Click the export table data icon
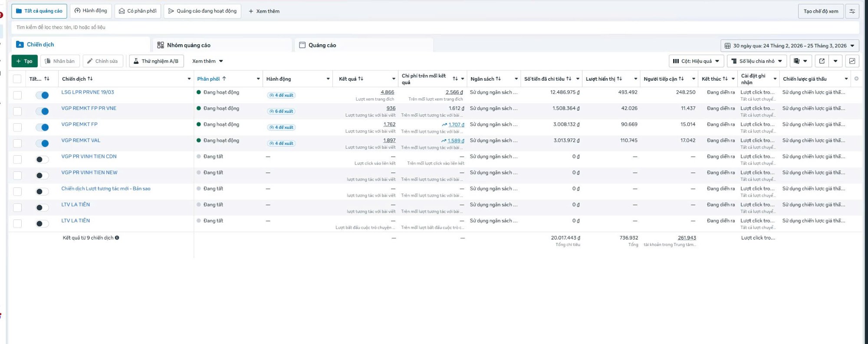 pos(822,61)
